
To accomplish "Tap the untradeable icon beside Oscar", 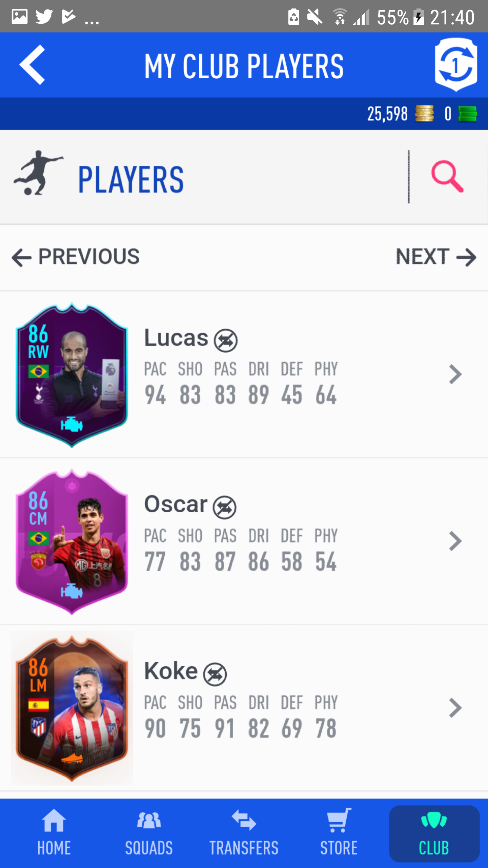I will (224, 507).
